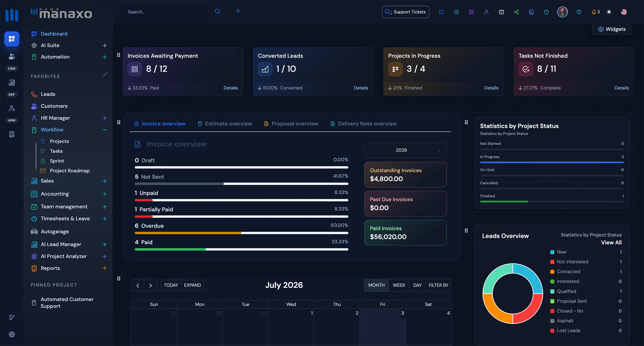Click View All in Leads Overview
The width and height of the screenshot is (644, 346).
611,243
